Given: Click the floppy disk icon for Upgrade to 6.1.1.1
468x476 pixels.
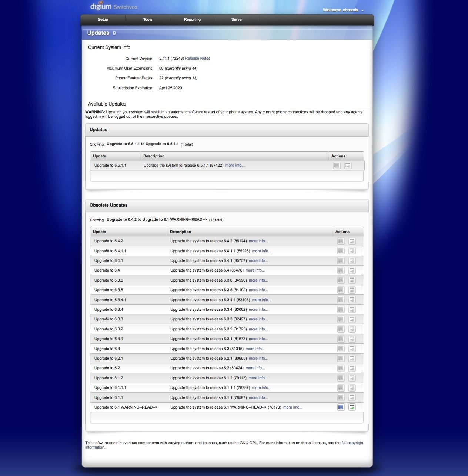Looking at the screenshot, I should (x=341, y=388).
